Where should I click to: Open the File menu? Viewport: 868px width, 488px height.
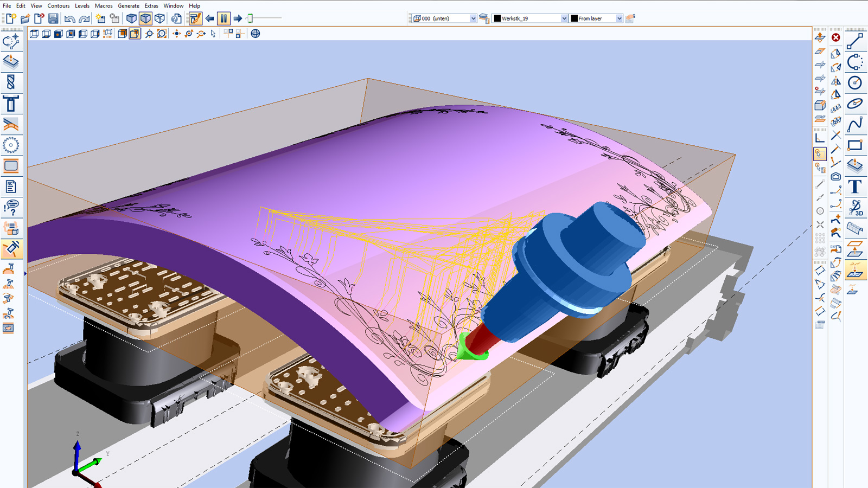click(x=7, y=5)
